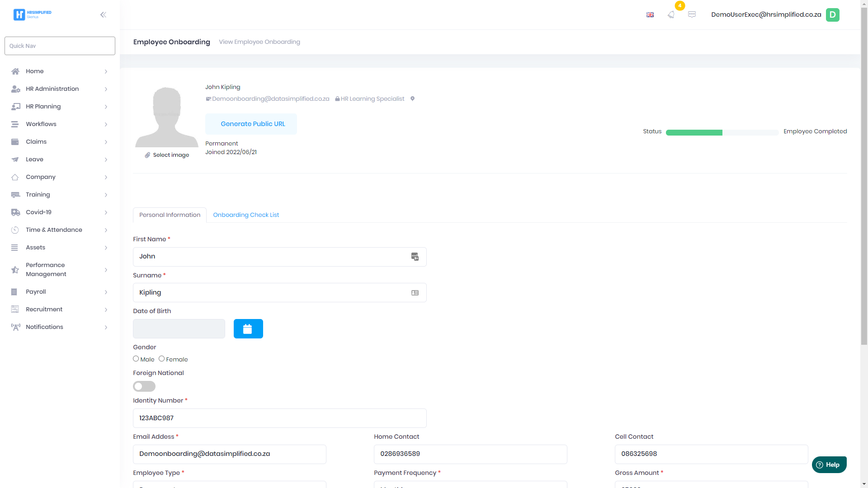Click the Generate Public URL button
This screenshot has width=868, height=488.
click(251, 124)
